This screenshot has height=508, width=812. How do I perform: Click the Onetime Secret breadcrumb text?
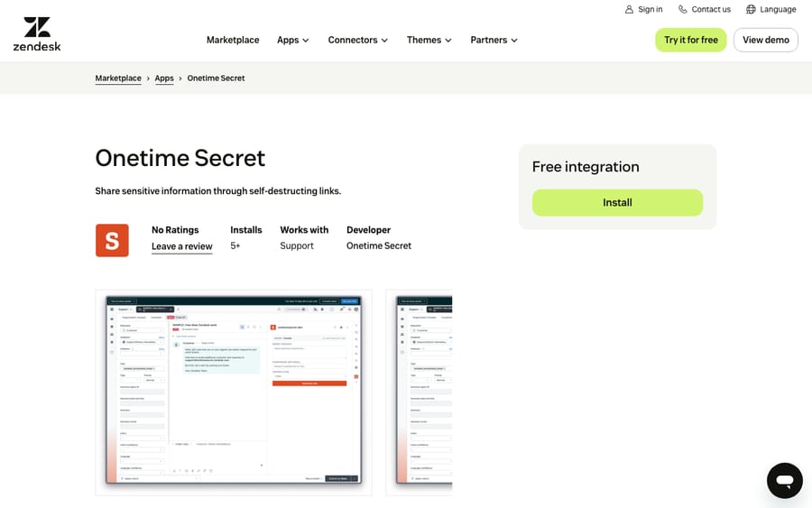[216, 79]
